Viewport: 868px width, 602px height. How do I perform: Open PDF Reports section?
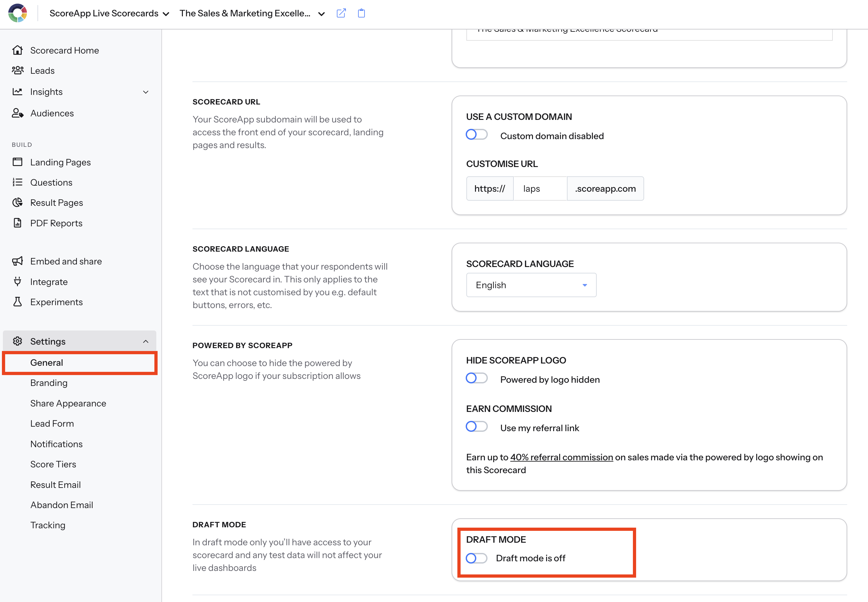(56, 223)
